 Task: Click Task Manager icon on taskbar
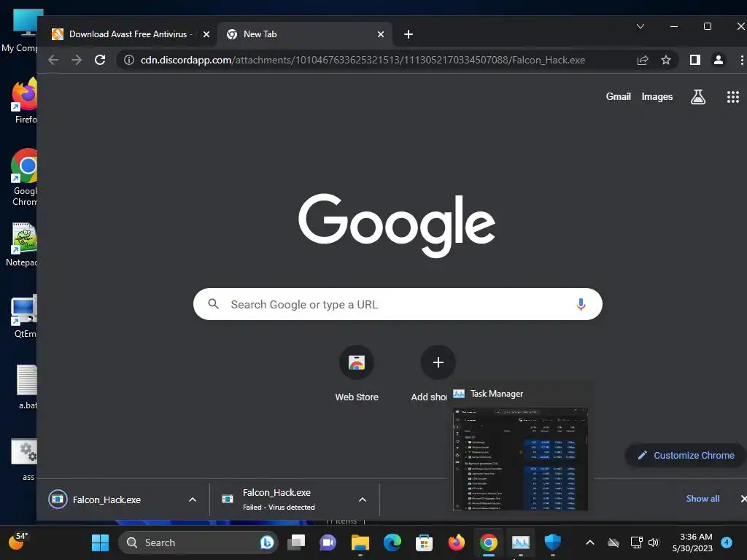(x=520, y=542)
